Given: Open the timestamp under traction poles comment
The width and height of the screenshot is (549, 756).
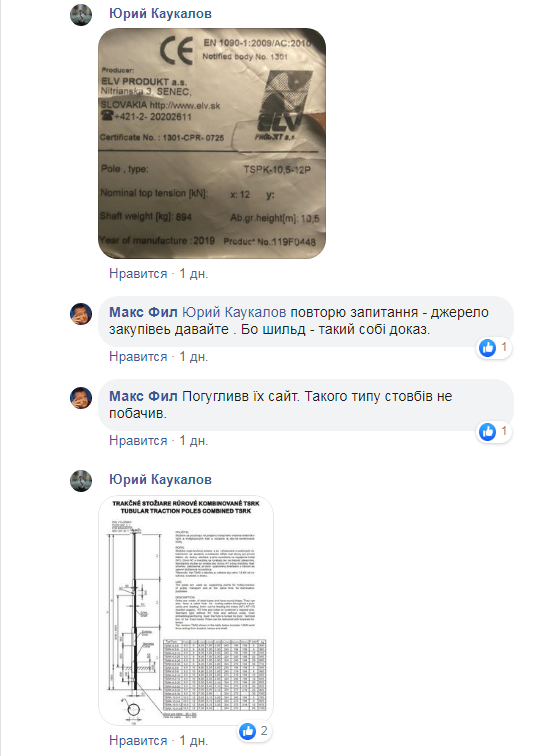Looking at the screenshot, I should tap(193, 740).
